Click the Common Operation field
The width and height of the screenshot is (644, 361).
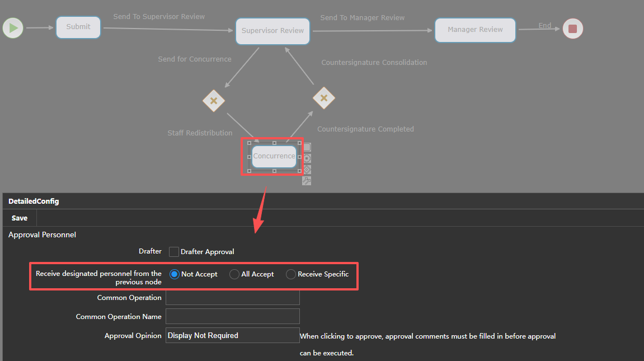pos(232,298)
